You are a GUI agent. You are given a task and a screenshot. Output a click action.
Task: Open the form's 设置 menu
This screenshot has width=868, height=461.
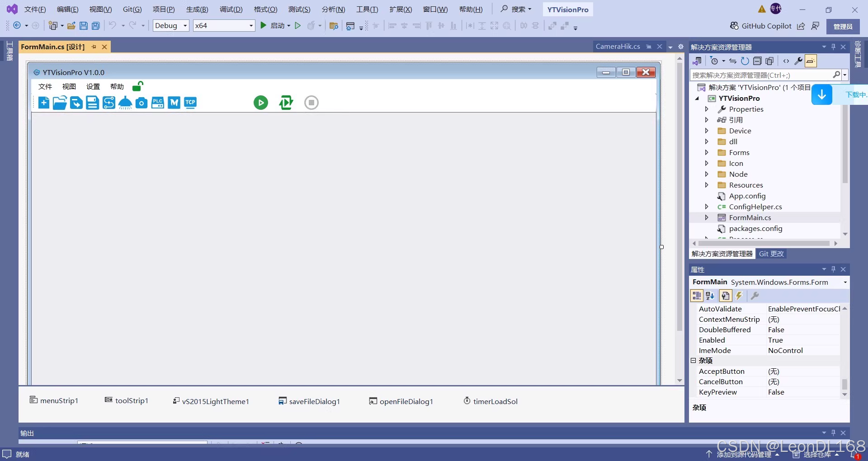click(93, 86)
